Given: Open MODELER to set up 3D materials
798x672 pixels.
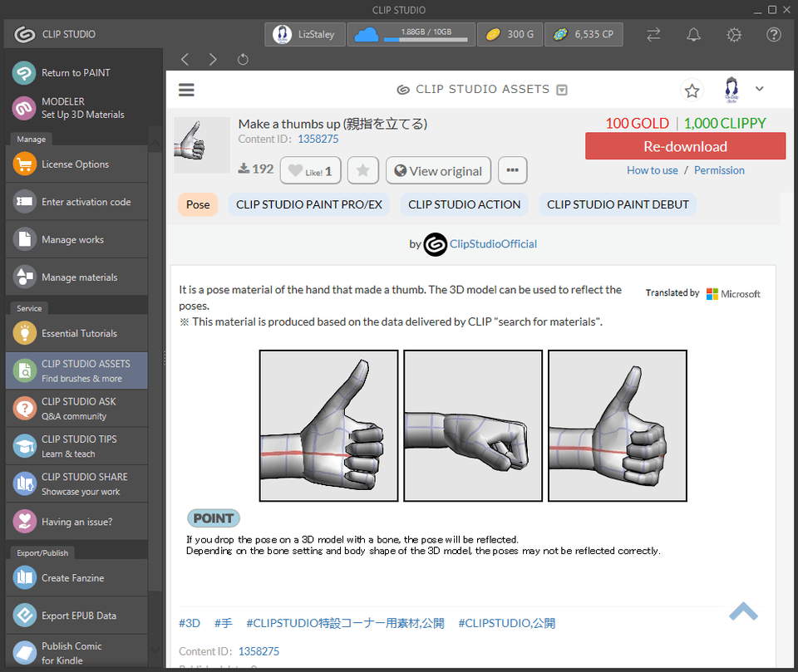Looking at the screenshot, I should [x=75, y=106].
